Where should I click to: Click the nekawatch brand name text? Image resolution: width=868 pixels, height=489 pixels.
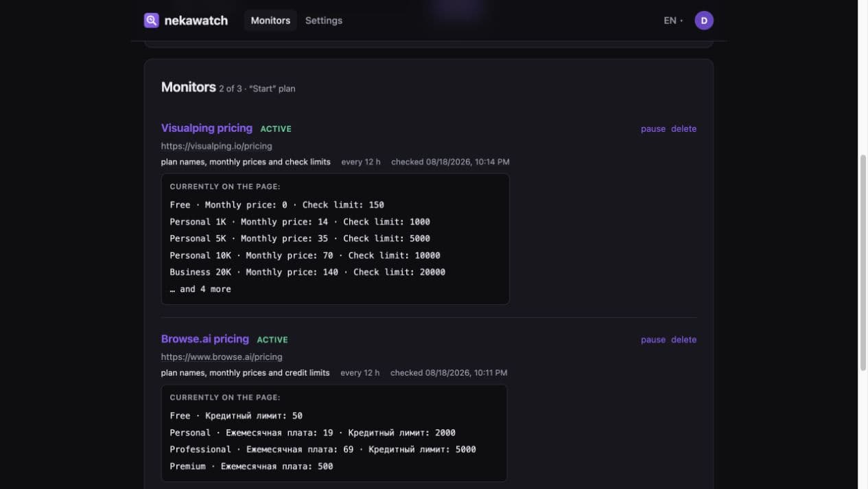point(196,21)
